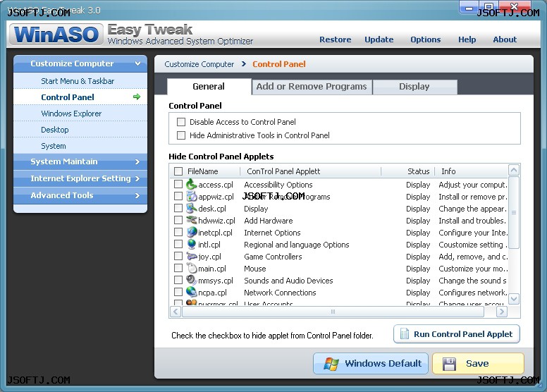The image size is (547, 392).
Task: Click the applet list scroll down arrow
Action: point(514,299)
